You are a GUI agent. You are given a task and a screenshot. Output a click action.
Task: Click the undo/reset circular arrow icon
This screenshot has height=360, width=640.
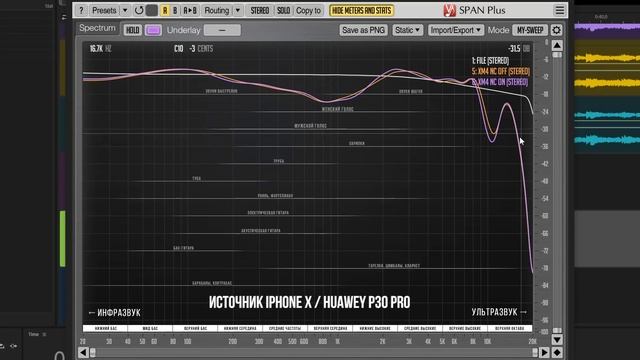(139, 10)
